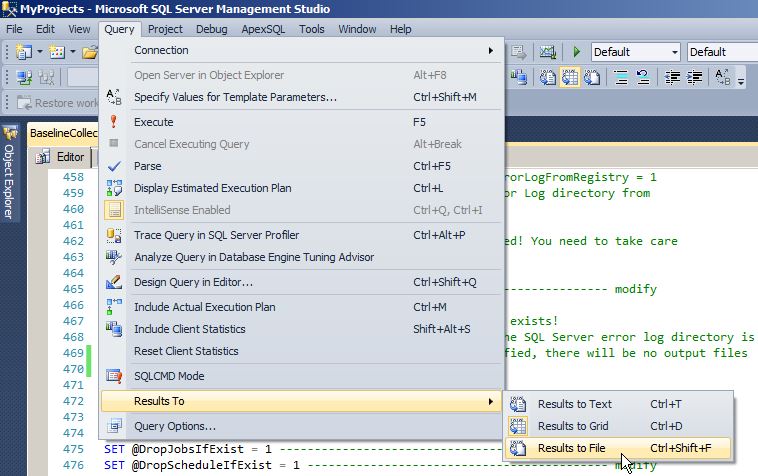Click the SQLCMD Mode menu icon
The width and height of the screenshot is (758, 476).
coord(114,376)
